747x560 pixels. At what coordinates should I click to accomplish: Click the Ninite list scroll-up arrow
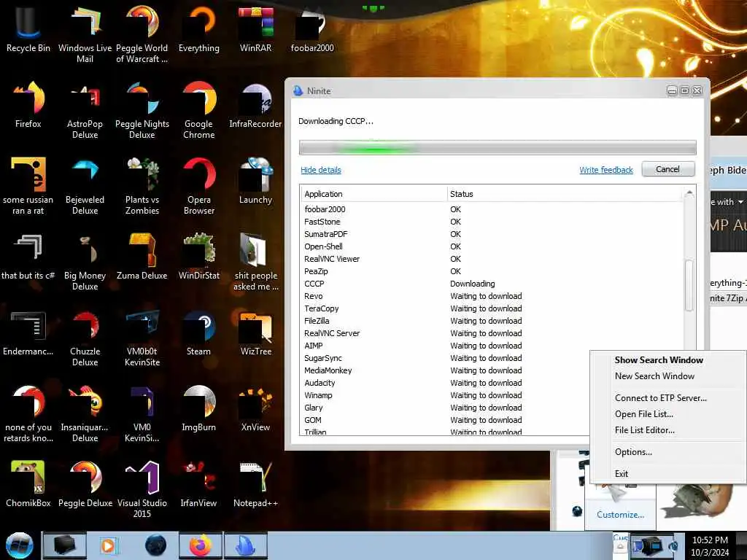689,193
